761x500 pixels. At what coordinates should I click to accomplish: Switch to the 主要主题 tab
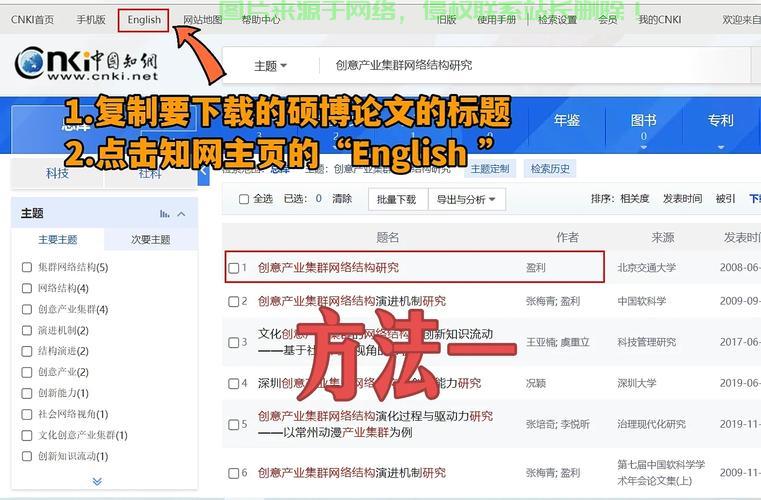click(x=58, y=239)
